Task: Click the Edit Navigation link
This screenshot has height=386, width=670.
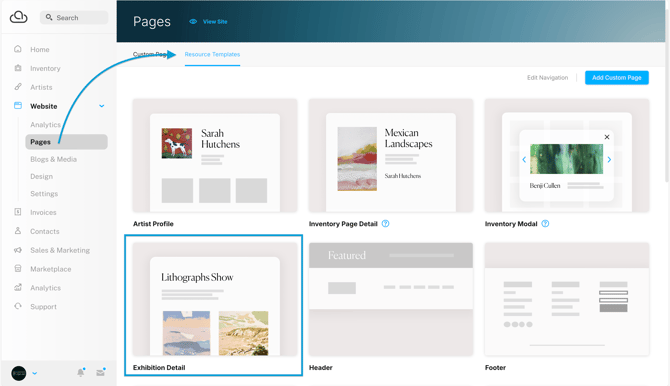Action: [547, 77]
